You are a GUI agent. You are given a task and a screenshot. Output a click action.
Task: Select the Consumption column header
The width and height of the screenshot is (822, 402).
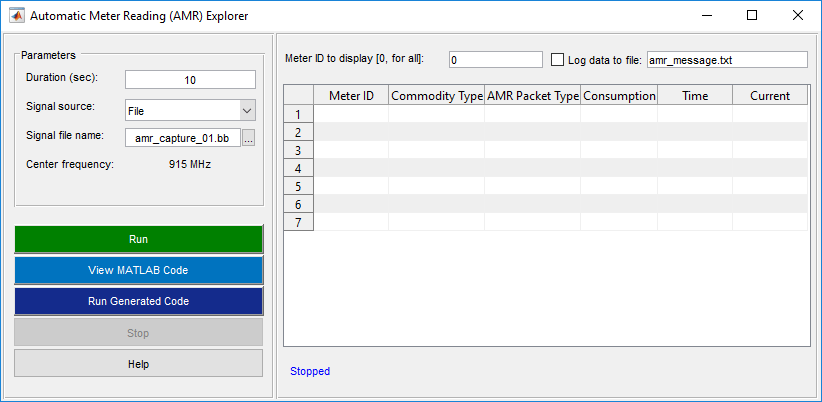click(x=619, y=96)
